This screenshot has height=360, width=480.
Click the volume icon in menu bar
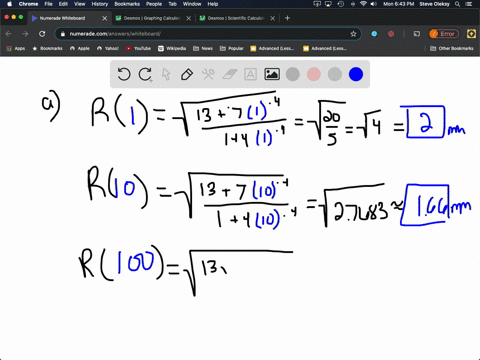click(x=374, y=4)
